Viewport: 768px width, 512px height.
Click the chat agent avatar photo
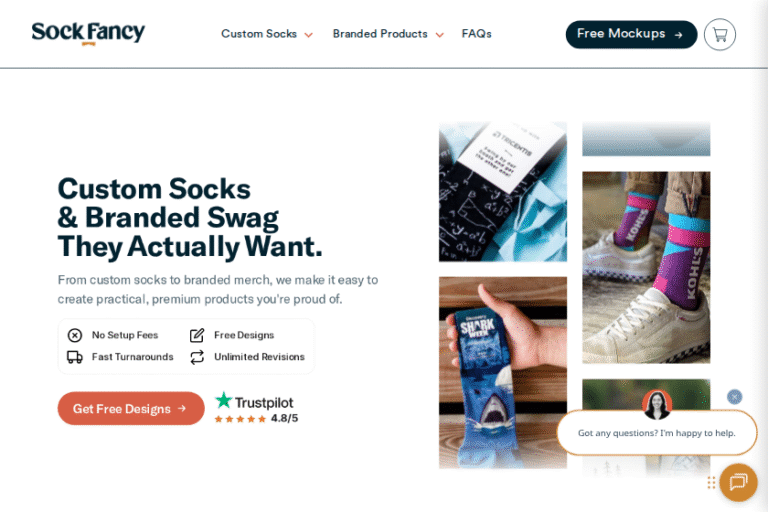pos(657,405)
